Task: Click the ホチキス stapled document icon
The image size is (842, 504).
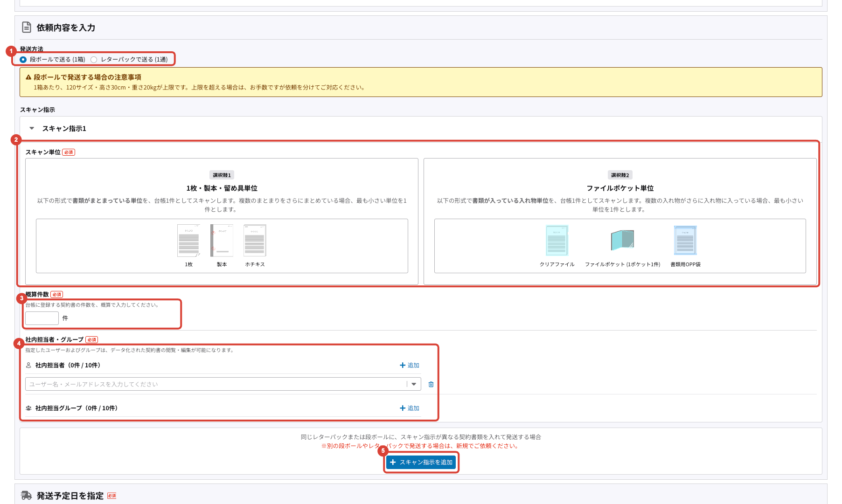Action: coord(255,241)
